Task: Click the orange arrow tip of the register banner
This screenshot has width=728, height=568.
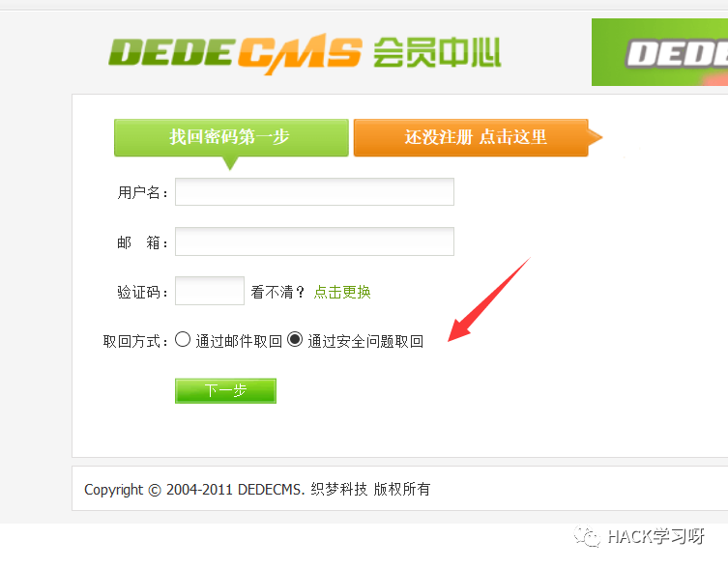Action: tap(596, 137)
